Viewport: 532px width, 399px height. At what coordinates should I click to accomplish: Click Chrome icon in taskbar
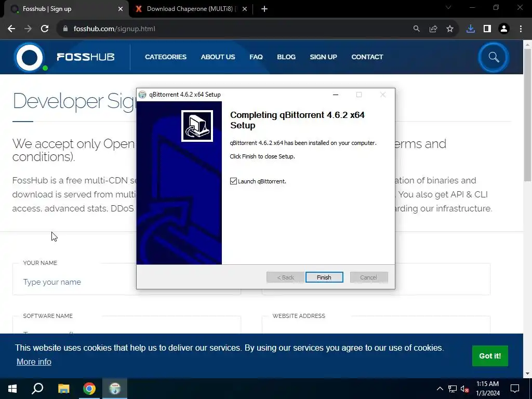click(89, 389)
